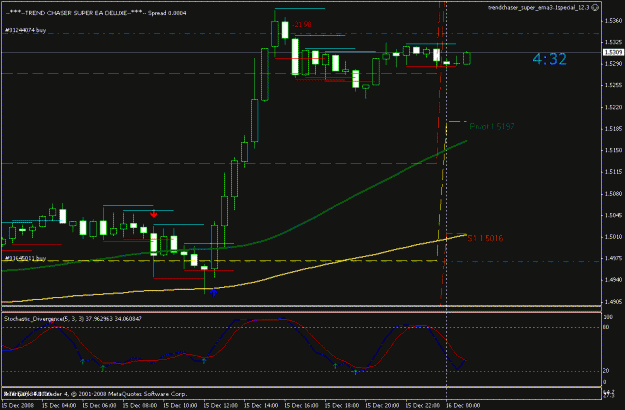The height and width of the screenshot is (410, 625).
Task: Select the #31244074 buy order label
Action: tap(26, 30)
